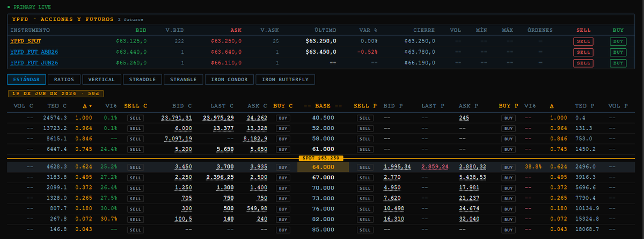This screenshot has width=644, height=239.
Task: Switch to the RATIOS tab
Action: pos(64,79)
